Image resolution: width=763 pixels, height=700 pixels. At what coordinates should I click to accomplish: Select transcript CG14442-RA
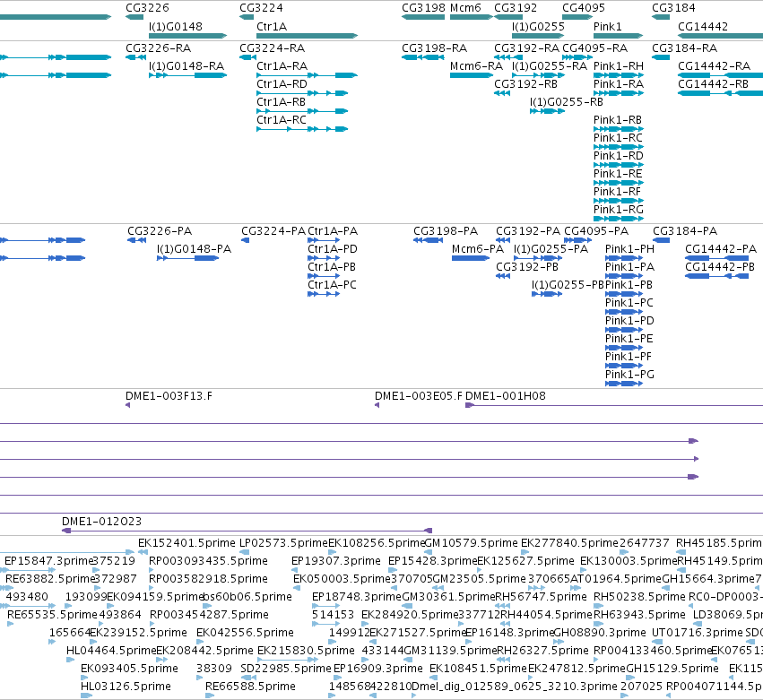(x=714, y=66)
